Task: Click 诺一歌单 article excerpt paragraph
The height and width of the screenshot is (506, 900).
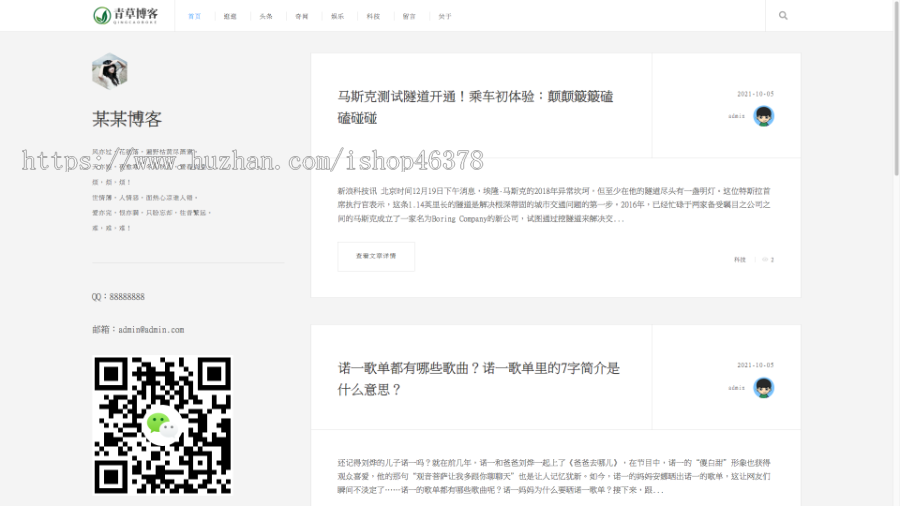Action: (x=554, y=476)
